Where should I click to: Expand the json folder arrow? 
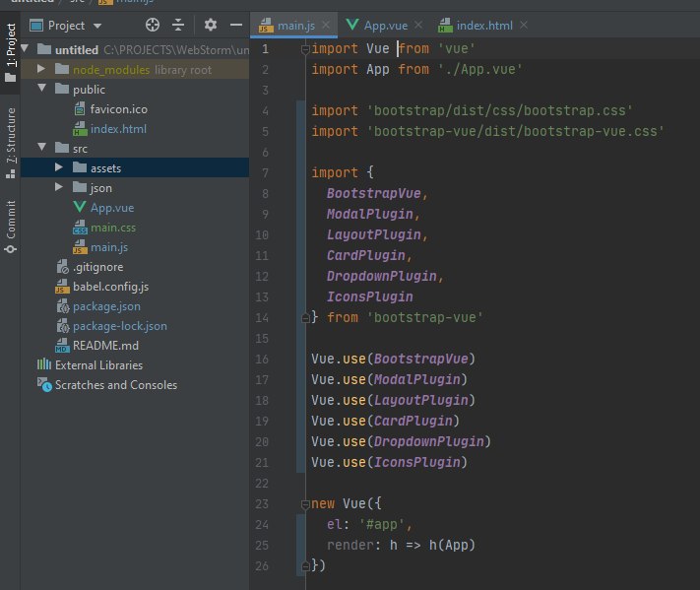point(59,187)
